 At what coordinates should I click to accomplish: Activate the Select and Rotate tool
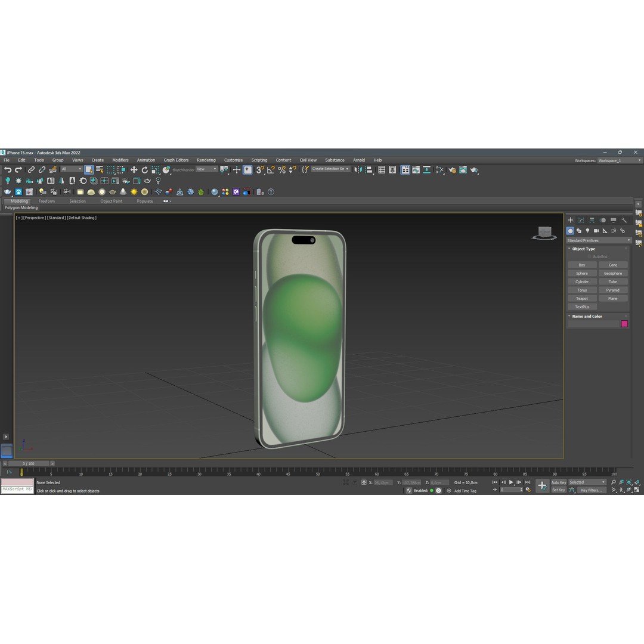coord(145,170)
